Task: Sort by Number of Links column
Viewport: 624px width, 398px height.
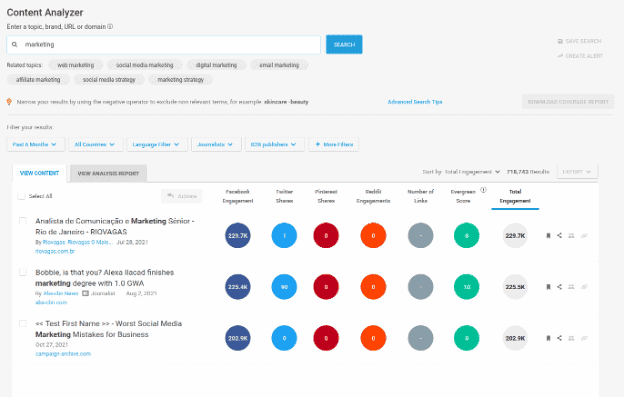Action: 421,196
